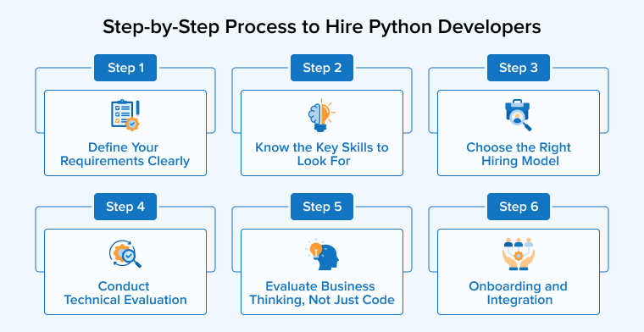Click the 'Conduct Technical Evaluation' text
Viewport: 644px width, 332px height.
tap(125, 292)
